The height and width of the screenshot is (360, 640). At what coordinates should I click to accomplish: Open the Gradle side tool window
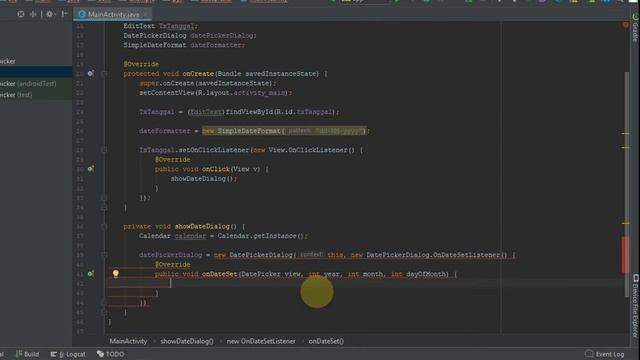click(635, 28)
